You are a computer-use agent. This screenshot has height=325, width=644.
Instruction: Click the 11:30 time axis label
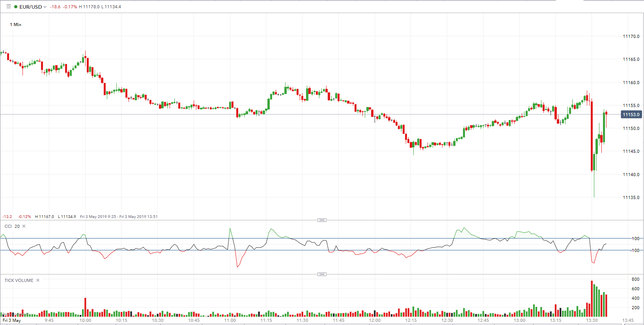(x=302, y=320)
